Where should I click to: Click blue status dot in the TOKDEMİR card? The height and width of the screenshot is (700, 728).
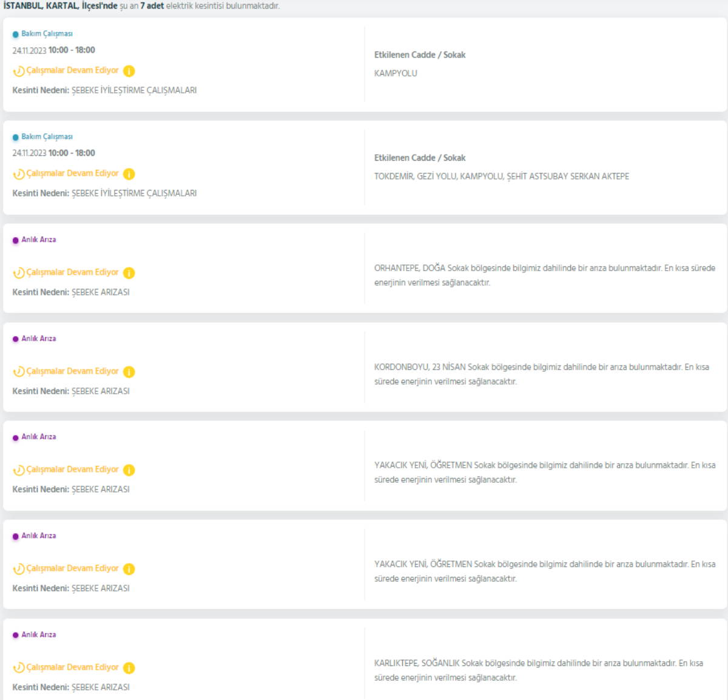(16, 137)
